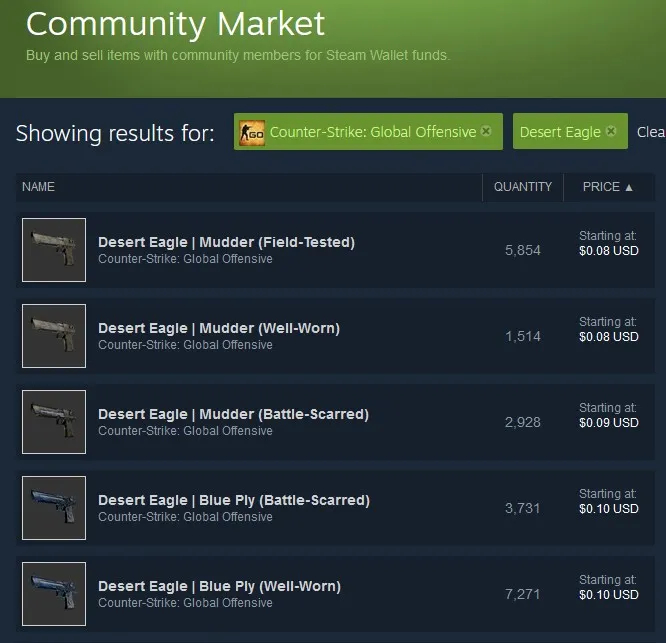Open Blue Ply (Well-Worn) weapon thumbnail
Image resolution: width=666 pixels, height=643 pixels.
point(54,594)
